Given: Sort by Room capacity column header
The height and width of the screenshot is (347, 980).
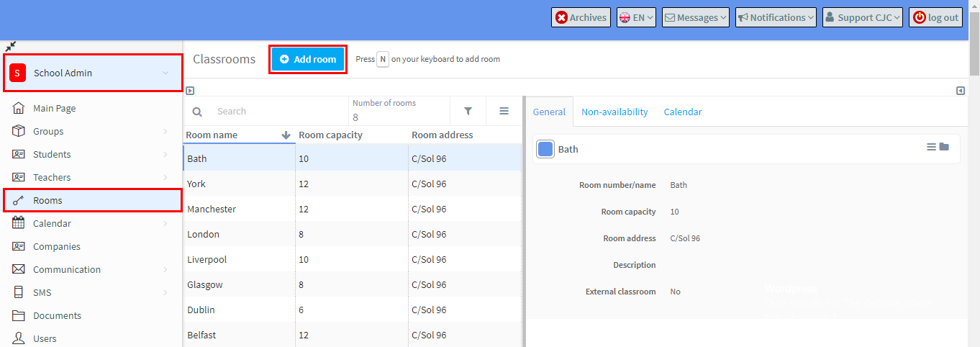Looking at the screenshot, I should pos(352,135).
